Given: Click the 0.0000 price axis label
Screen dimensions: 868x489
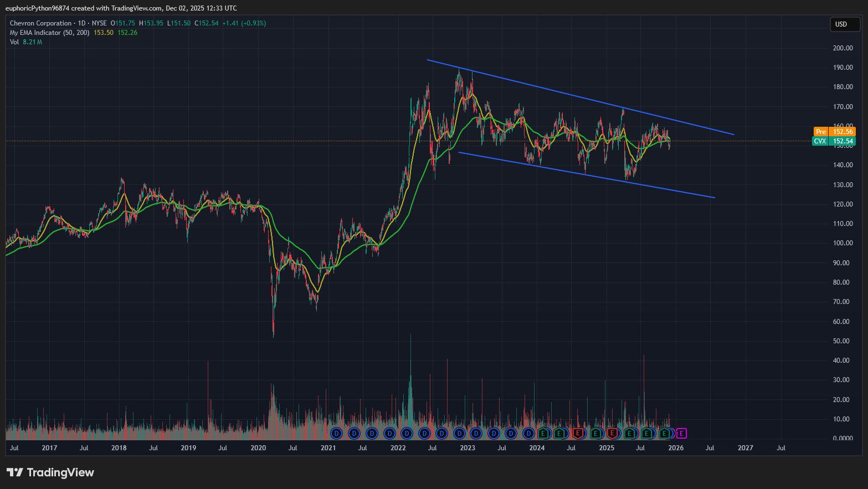Looking at the screenshot, I should point(843,439).
